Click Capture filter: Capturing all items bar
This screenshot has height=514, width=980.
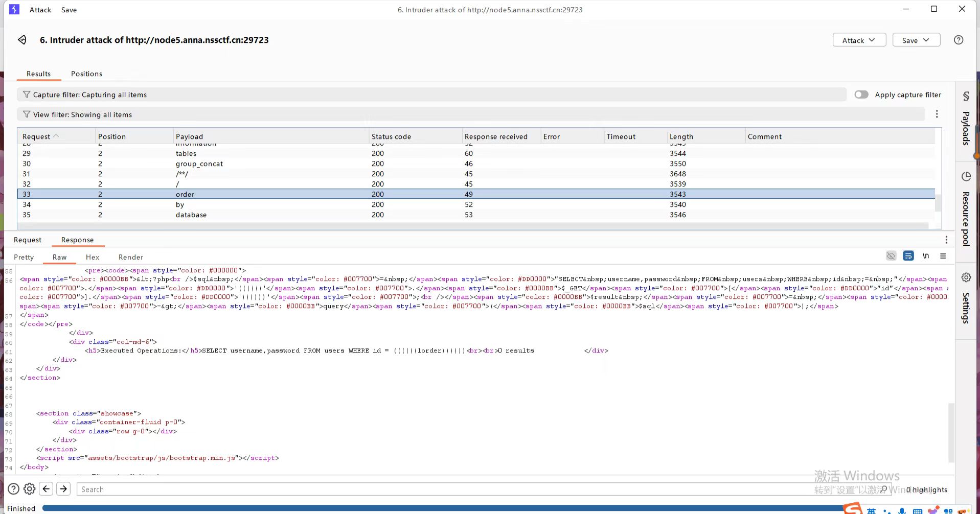click(x=432, y=95)
